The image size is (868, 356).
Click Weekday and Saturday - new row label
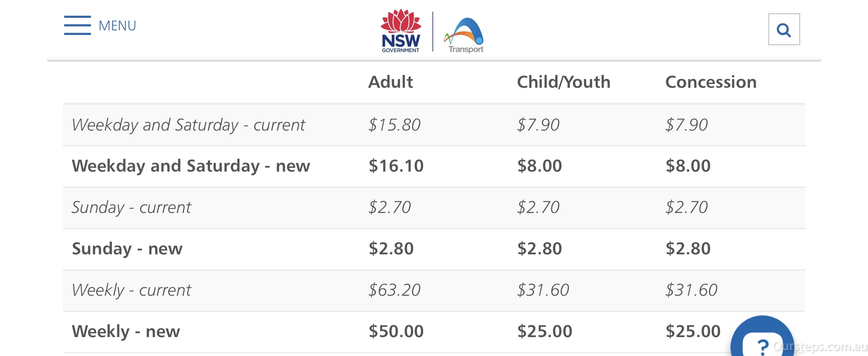pos(191,166)
